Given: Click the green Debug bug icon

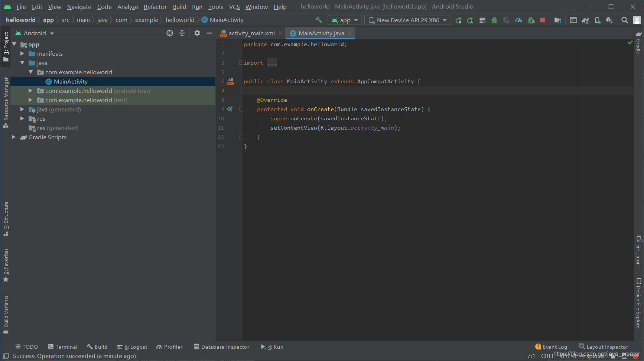Looking at the screenshot, I should point(494,20).
